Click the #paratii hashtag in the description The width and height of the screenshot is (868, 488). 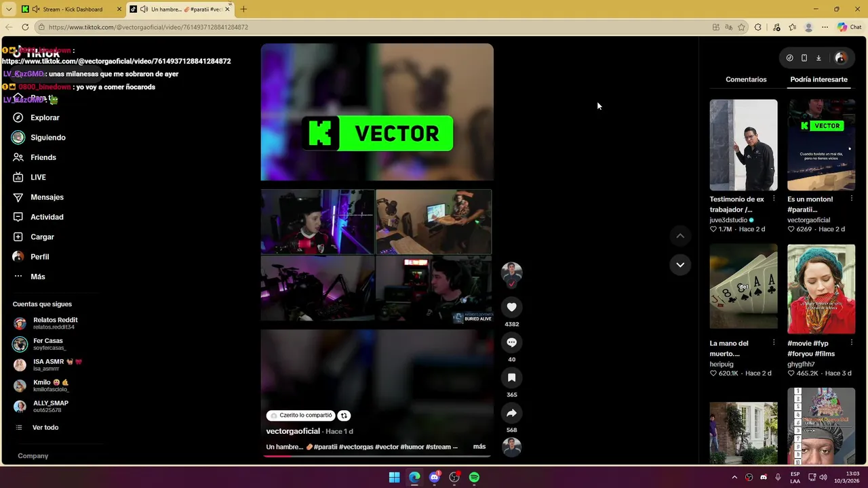tap(325, 447)
